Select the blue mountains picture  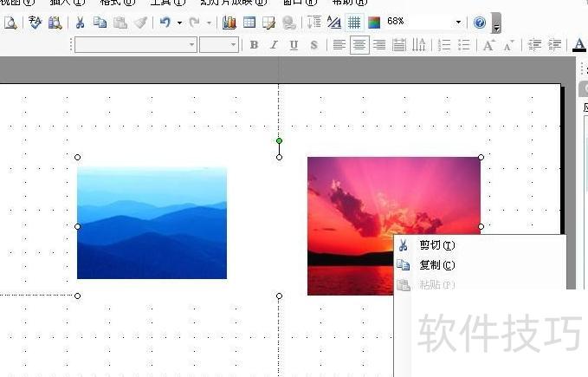tap(152, 223)
